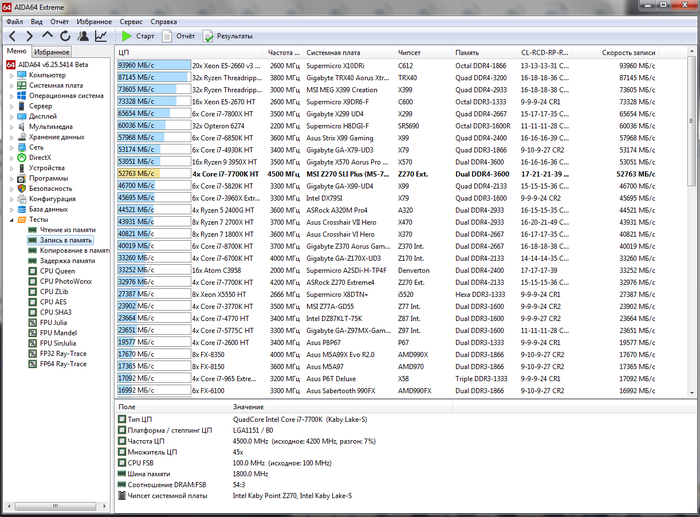Open the Файл menu
This screenshot has width=700, height=517.
tap(15, 21)
